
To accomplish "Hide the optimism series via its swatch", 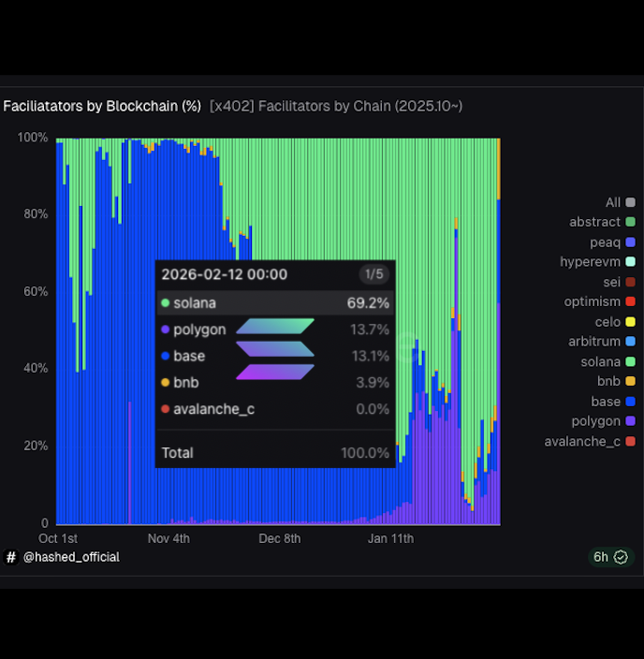I will pyautogui.click(x=630, y=301).
